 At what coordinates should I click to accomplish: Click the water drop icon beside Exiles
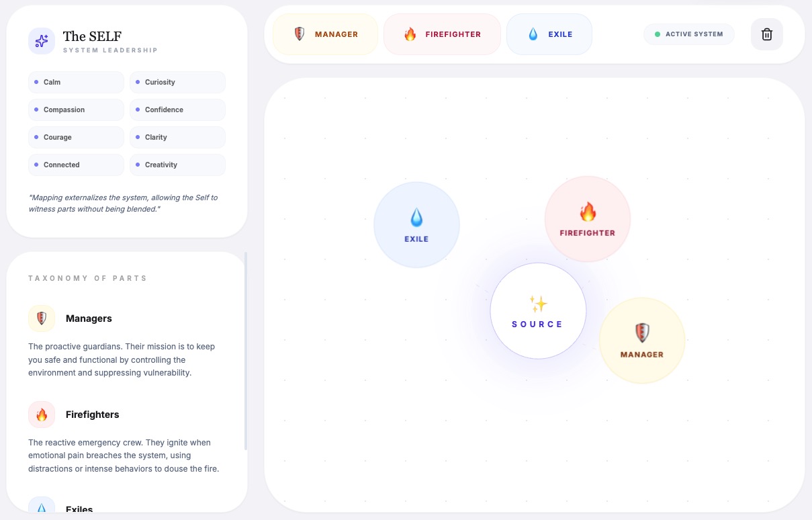42,508
